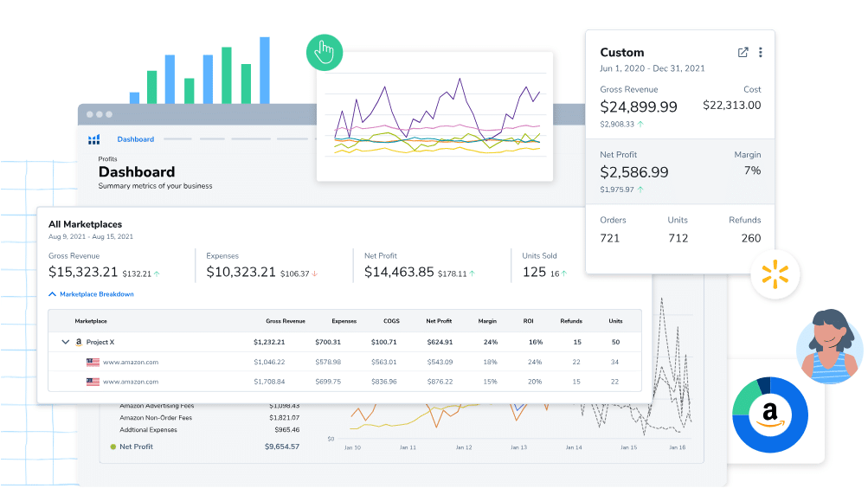
Task: Open the Custom card three-dot menu
Action: click(x=761, y=53)
